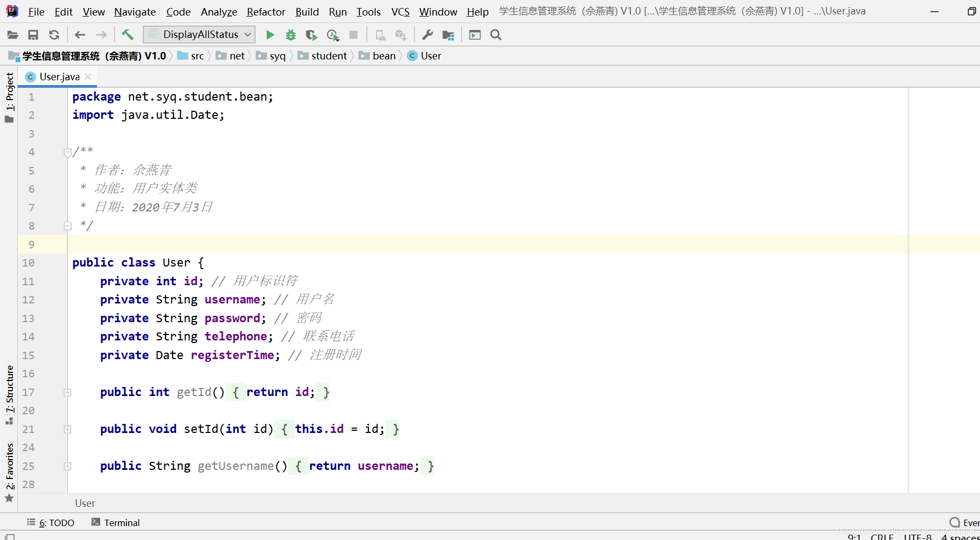
Task: Open the View menu
Action: point(94,11)
